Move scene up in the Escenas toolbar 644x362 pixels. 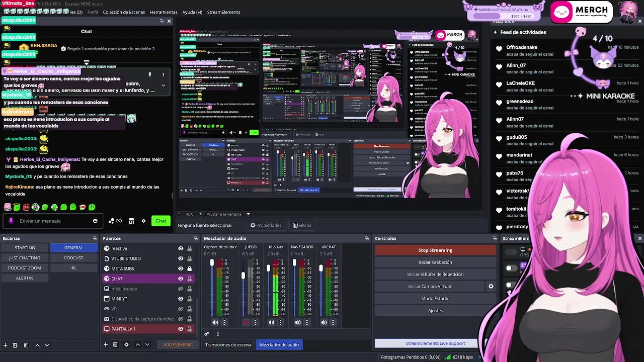[x=37, y=345]
